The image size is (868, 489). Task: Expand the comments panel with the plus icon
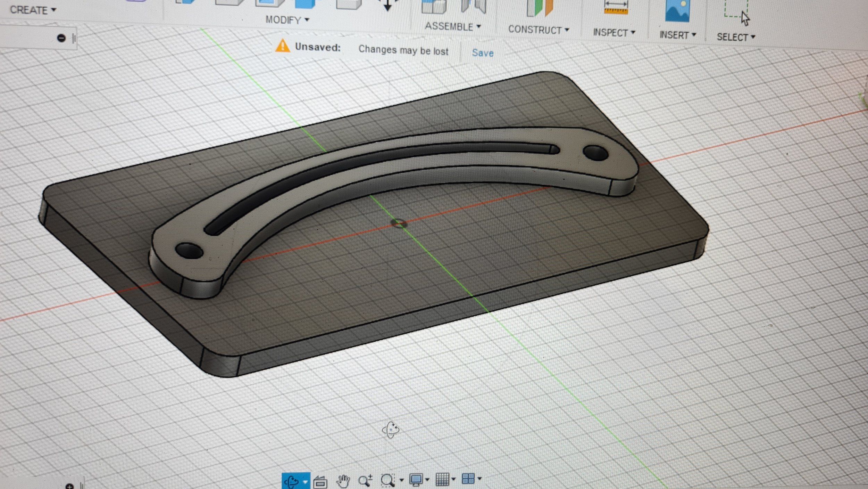(x=69, y=486)
